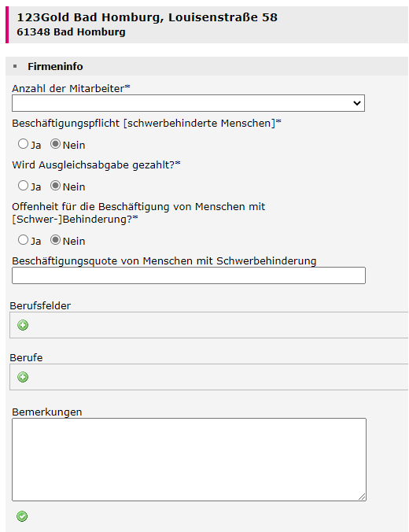Click into the Bemerkungen text area
This screenshot has width=409, height=532.
coord(189,460)
